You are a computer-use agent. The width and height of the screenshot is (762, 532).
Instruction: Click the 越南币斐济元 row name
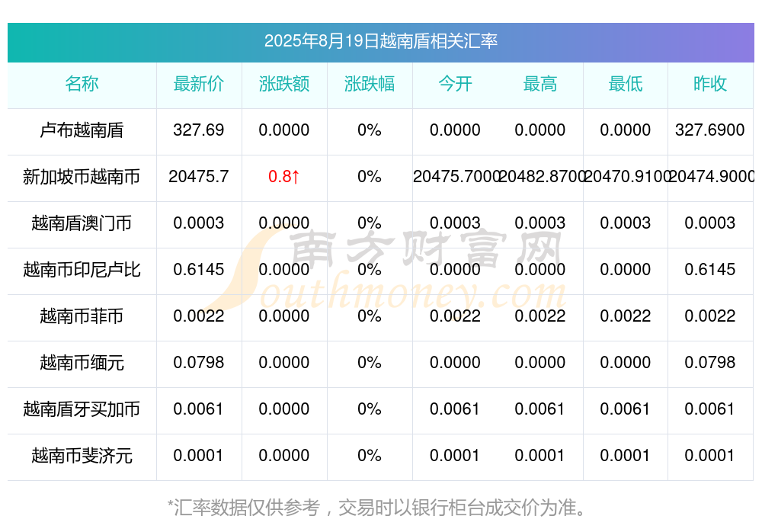(82, 456)
